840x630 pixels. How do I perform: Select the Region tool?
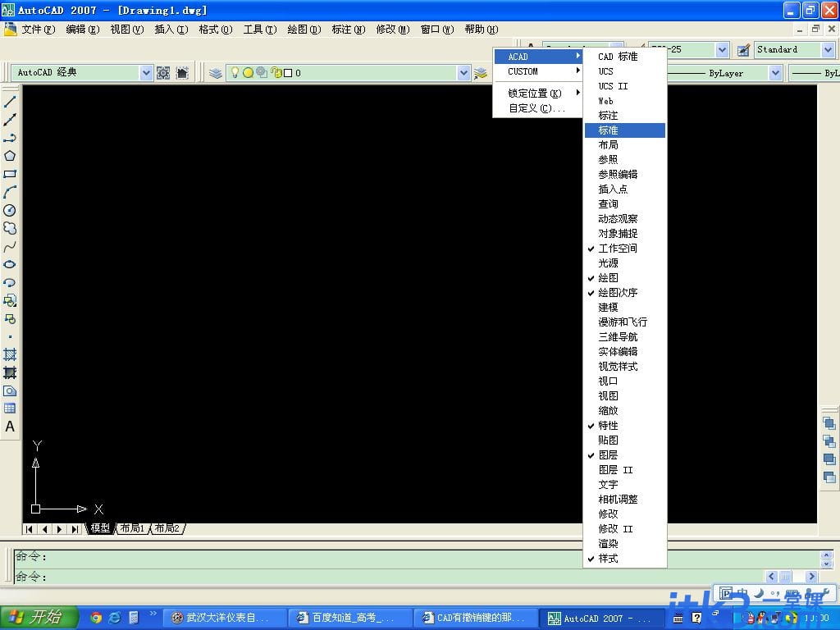pyautogui.click(x=10, y=390)
